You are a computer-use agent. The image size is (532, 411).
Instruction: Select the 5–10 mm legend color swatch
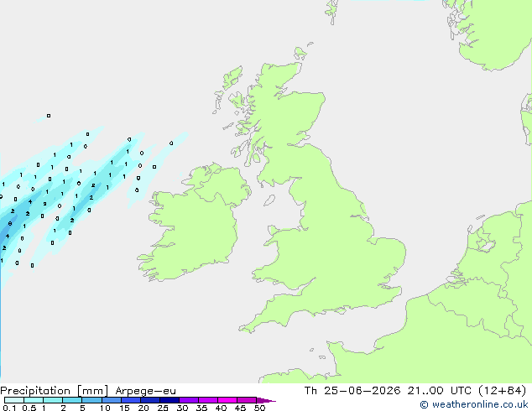(x=92, y=400)
